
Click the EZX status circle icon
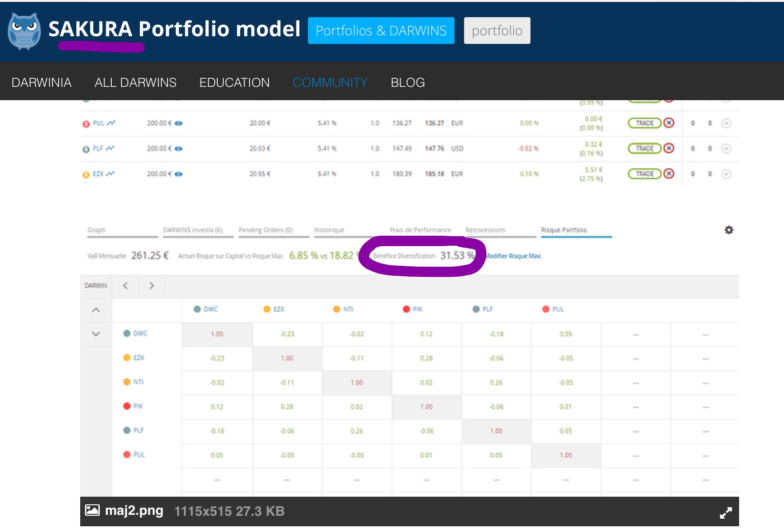[x=86, y=175]
